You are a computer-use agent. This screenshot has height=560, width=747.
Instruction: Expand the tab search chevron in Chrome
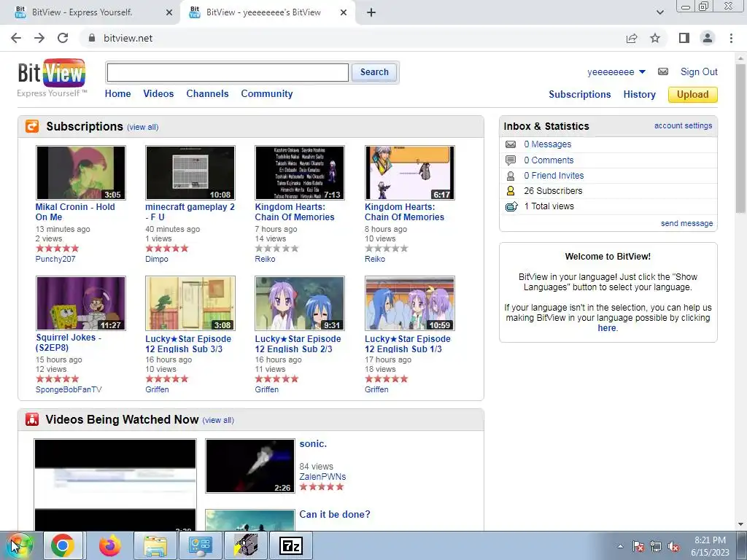pyautogui.click(x=659, y=12)
